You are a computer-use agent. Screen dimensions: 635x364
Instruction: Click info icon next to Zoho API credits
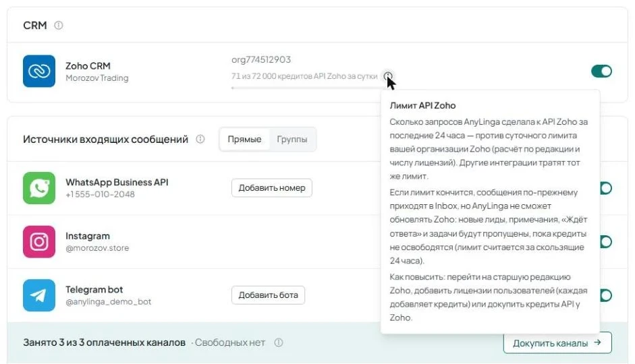[388, 75]
